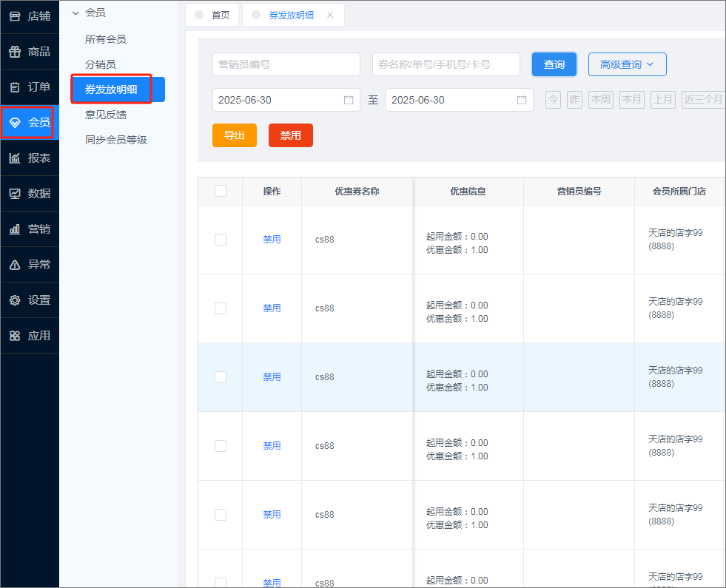Screen dimensions: 726x588
Task: Select the 昨 quick date button
Action: coord(574,99)
